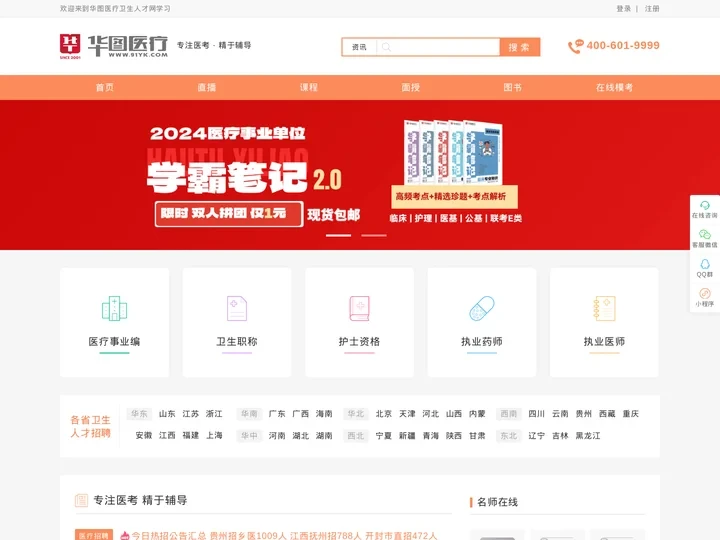Select 北京 recruitment link
The width and height of the screenshot is (720, 540).
coord(384,414)
